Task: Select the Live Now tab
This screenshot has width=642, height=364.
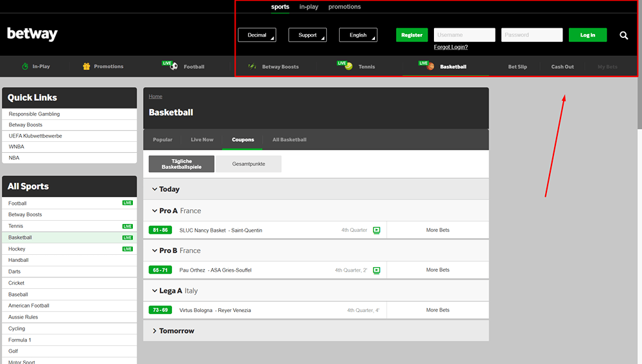Action: pos(202,139)
